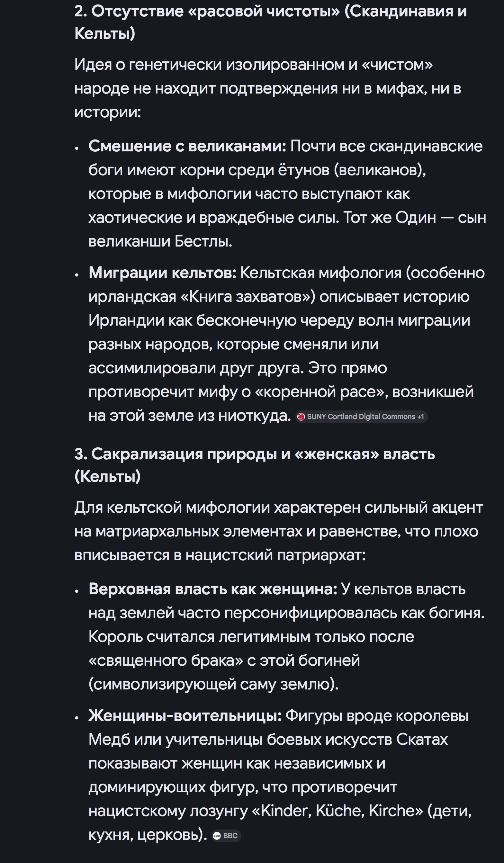The image size is (504, 863).
Task: Click bold label 'Смешение с великанами:'
Action: pos(187,146)
